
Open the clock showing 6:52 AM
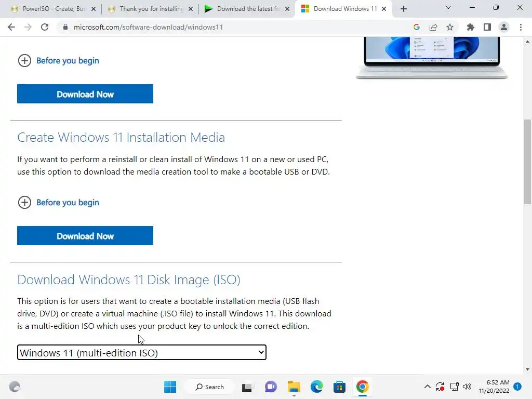coord(494,387)
